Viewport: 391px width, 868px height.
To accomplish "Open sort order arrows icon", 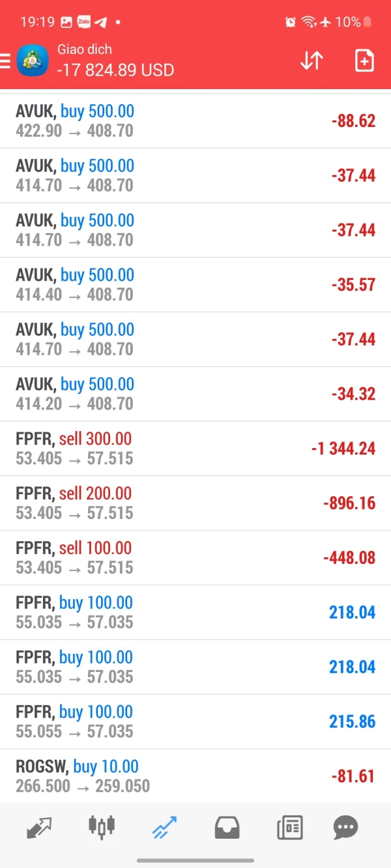I will [x=311, y=61].
